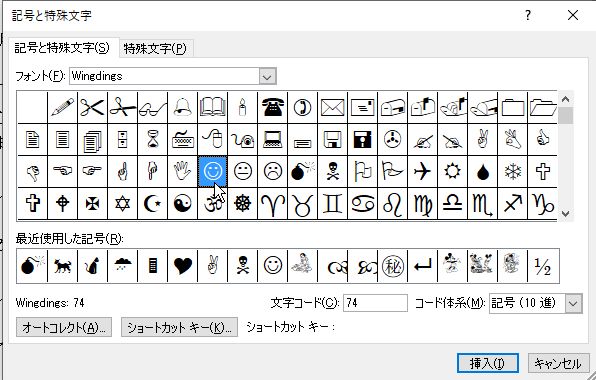Open the オートコレクト(A)... dialog
This screenshot has height=380, width=596.
pyautogui.click(x=64, y=327)
